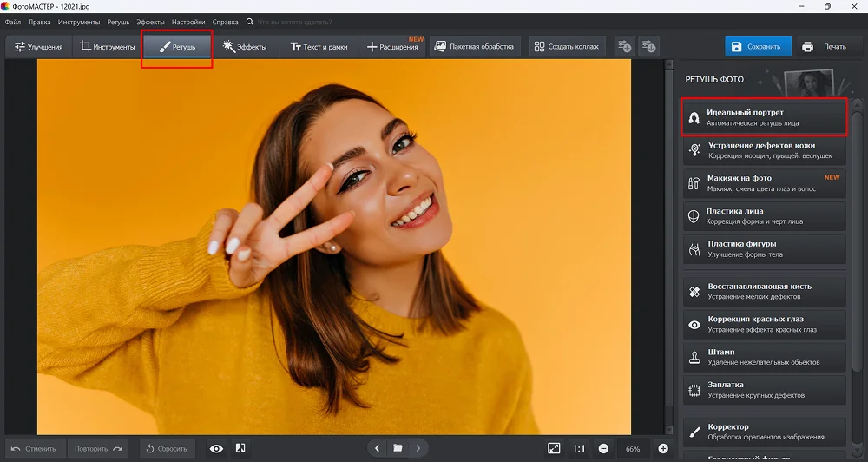Select Пластика фигуры tool
Viewport: 868px width, 462px height.
pos(764,249)
